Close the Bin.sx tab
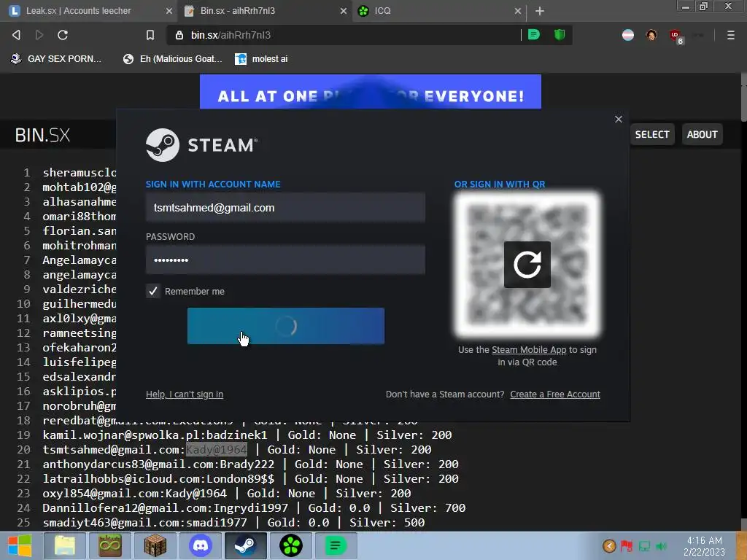 (x=343, y=11)
